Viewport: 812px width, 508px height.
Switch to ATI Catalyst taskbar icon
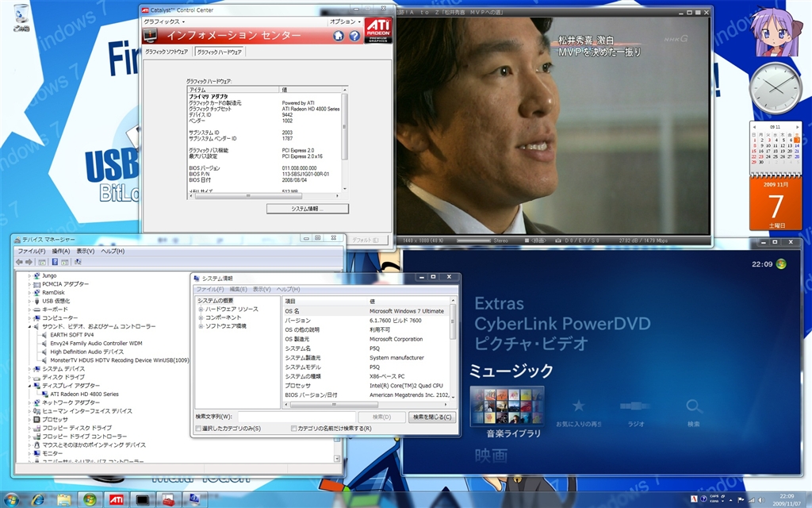point(116,500)
